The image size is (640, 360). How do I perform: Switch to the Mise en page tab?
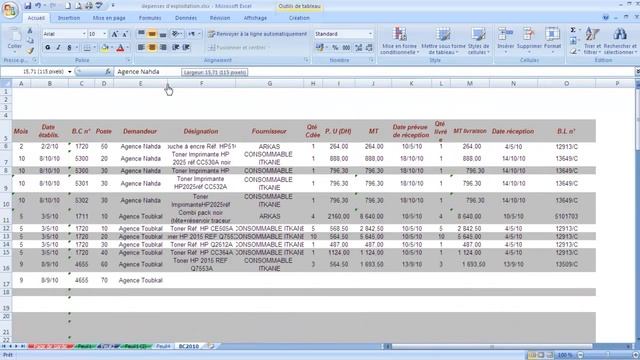coord(109,18)
